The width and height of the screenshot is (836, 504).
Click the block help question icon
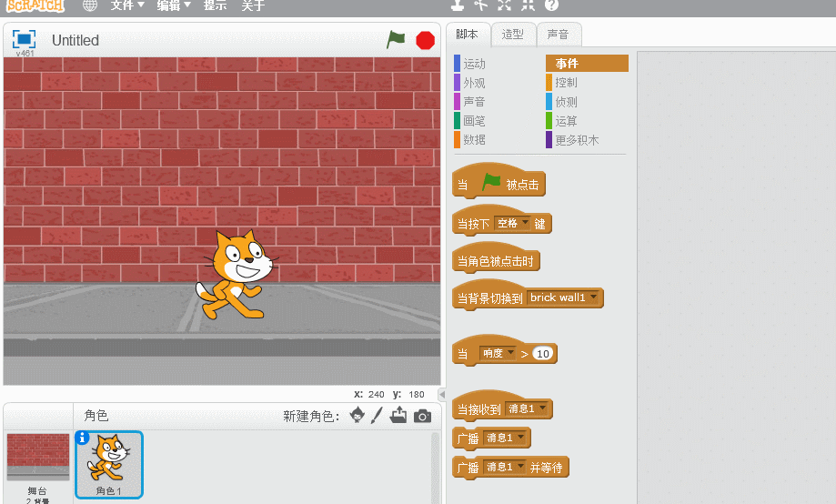(x=552, y=5)
